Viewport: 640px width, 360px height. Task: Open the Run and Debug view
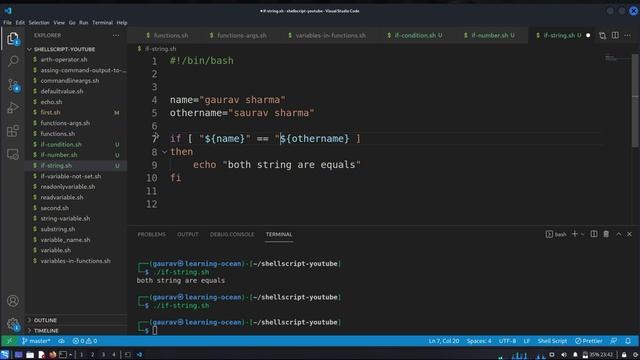[x=13, y=108]
